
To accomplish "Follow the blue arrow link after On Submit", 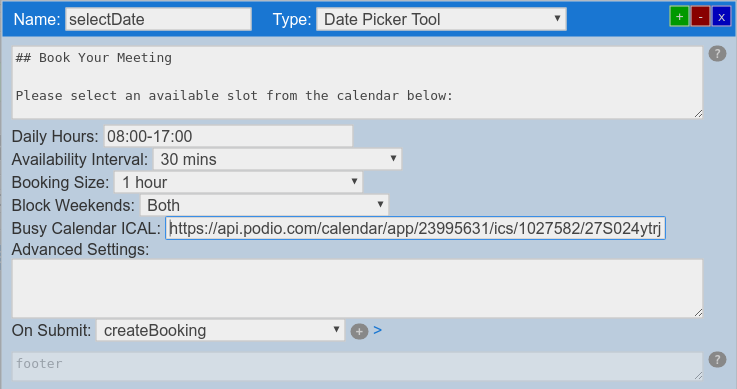I will 377,330.
